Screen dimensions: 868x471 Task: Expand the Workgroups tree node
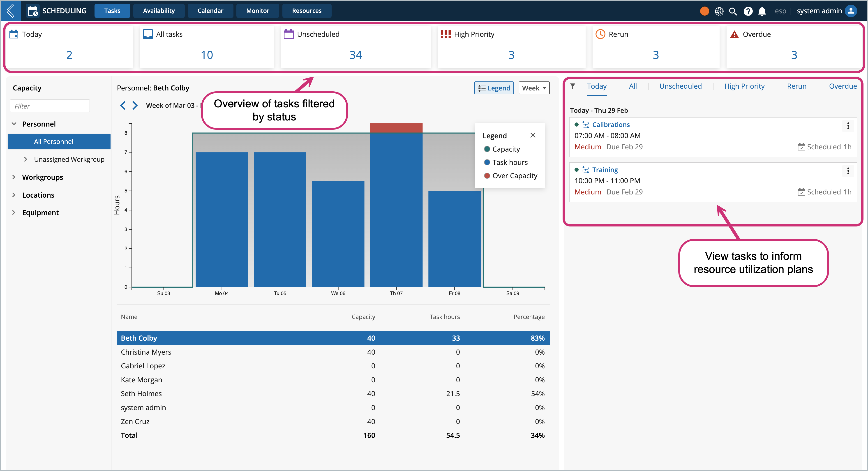tap(14, 177)
